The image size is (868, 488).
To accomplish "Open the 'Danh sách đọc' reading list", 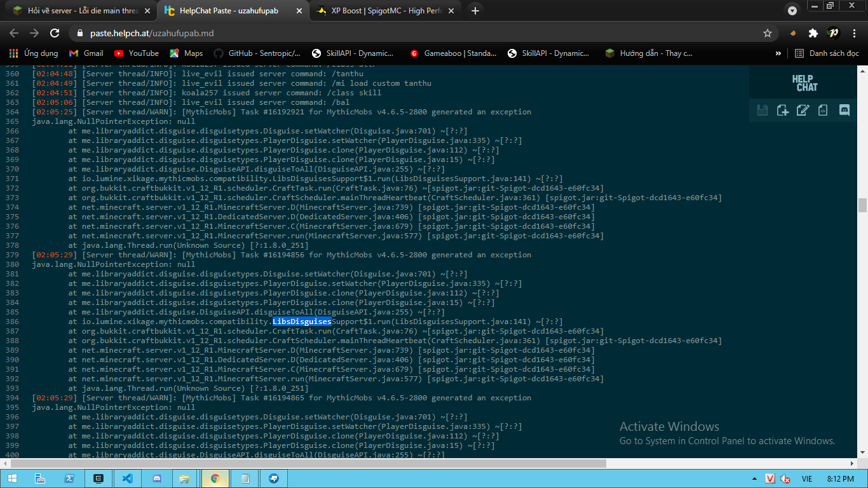I will tap(827, 53).
